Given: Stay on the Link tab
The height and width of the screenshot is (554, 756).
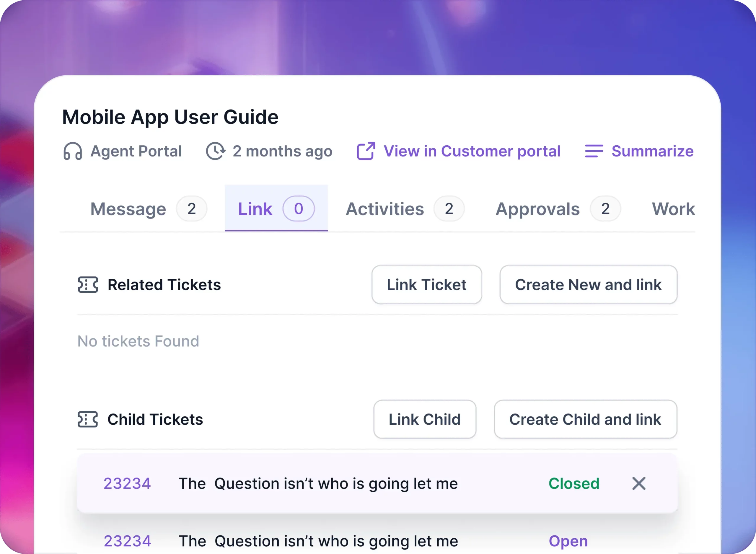Looking at the screenshot, I should 255,208.
